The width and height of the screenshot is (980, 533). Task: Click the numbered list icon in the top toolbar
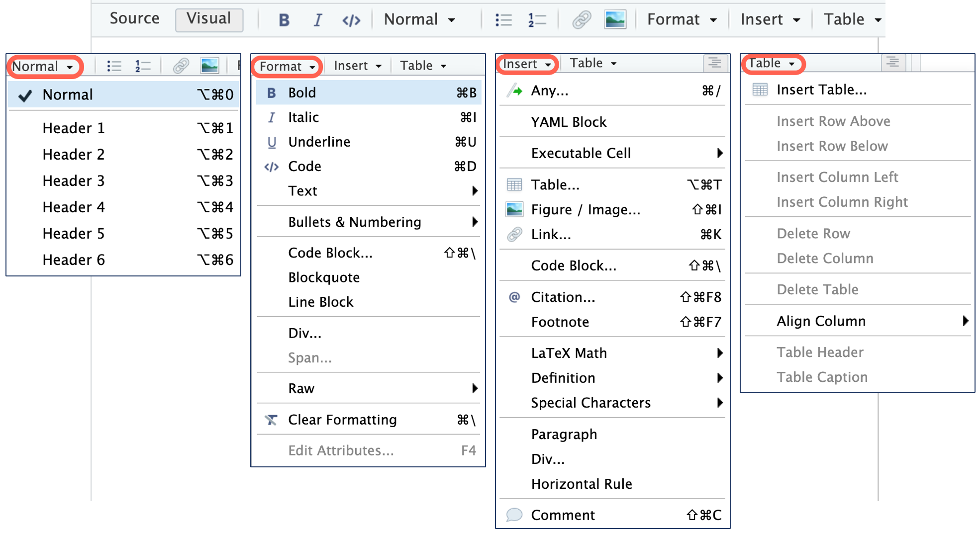[537, 20]
